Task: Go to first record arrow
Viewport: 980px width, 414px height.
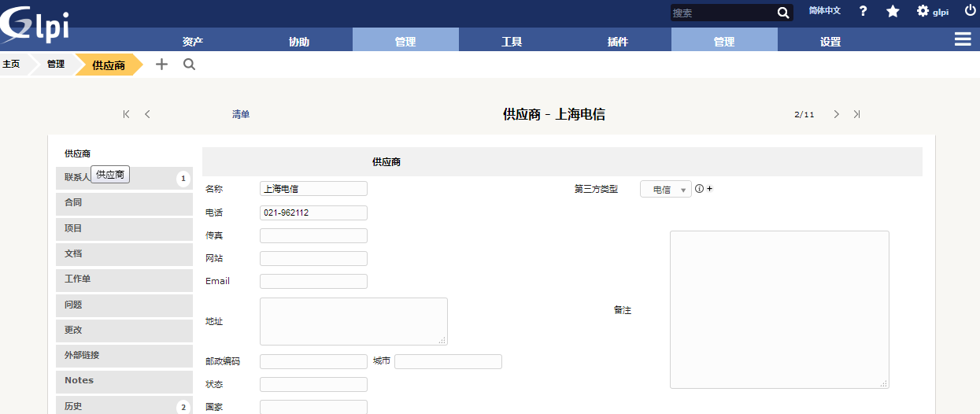Action: coord(126,114)
